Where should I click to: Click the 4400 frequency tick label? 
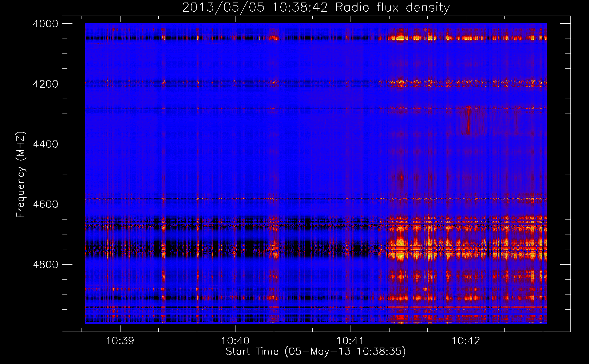tap(46, 144)
